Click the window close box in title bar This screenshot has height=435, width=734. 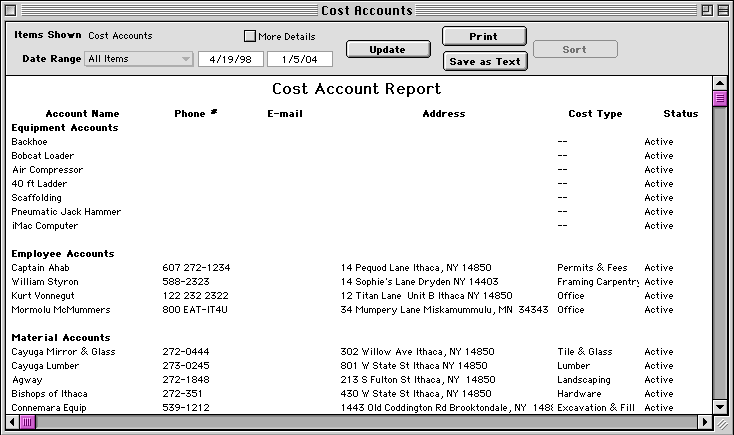coord(13,10)
